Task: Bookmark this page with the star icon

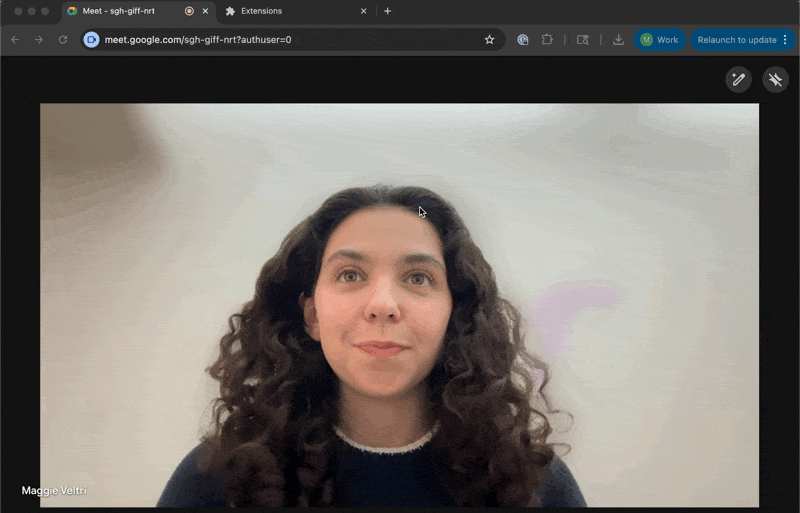Action: click(489, 40)
